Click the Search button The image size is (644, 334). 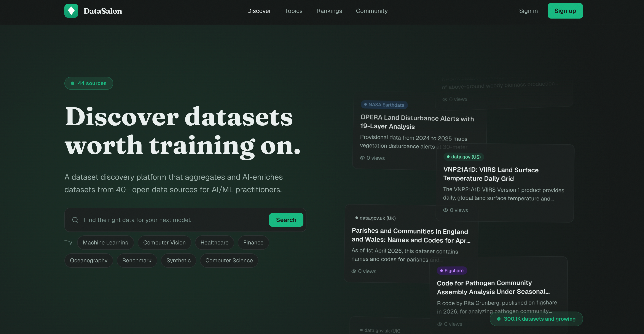click(x=286, y=220)
